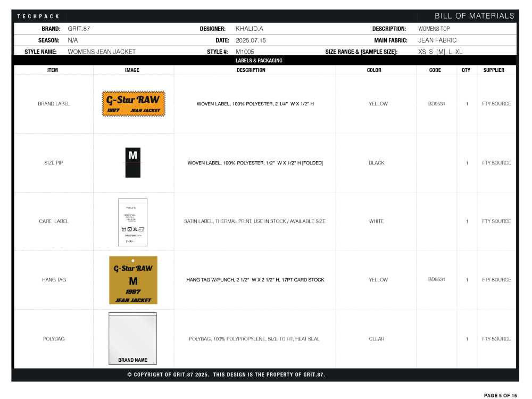Click the white care label image

click(x=132, y=222)
